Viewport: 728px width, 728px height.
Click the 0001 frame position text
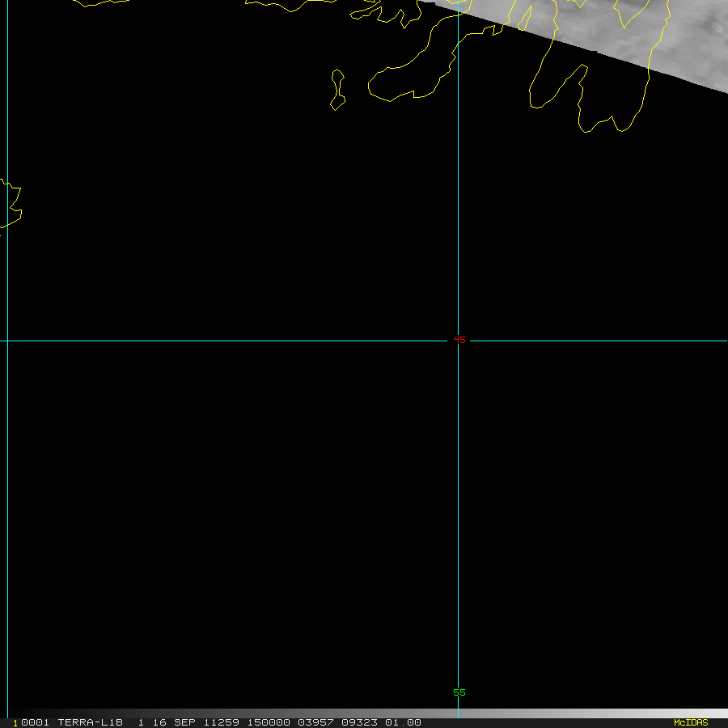[36, 722]
